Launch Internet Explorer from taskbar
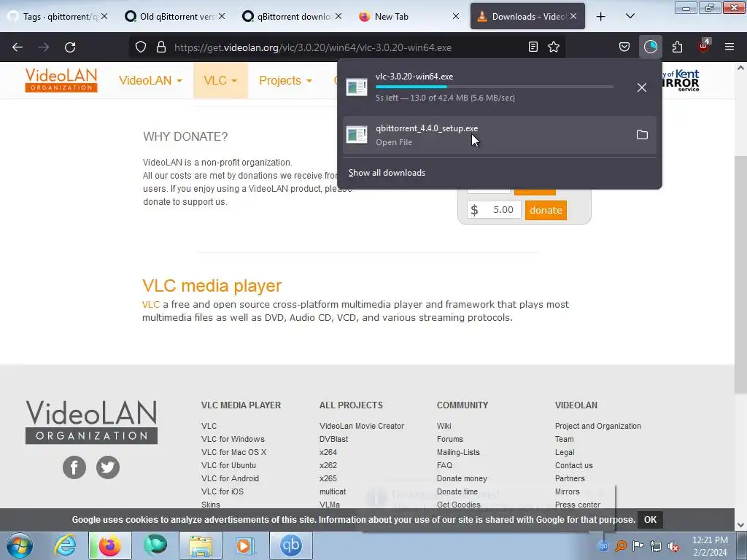This screenshot has width=747, height=560. tap(65, 545)
